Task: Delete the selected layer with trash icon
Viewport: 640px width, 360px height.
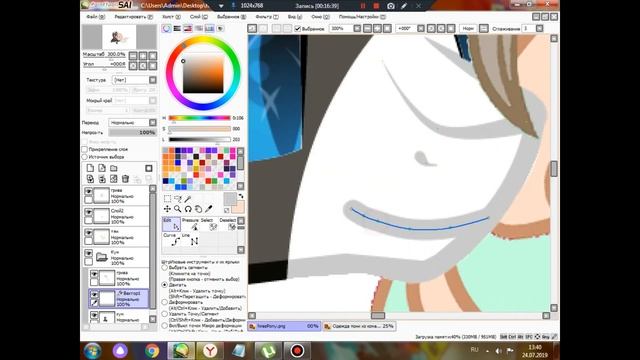Action: 126,179
